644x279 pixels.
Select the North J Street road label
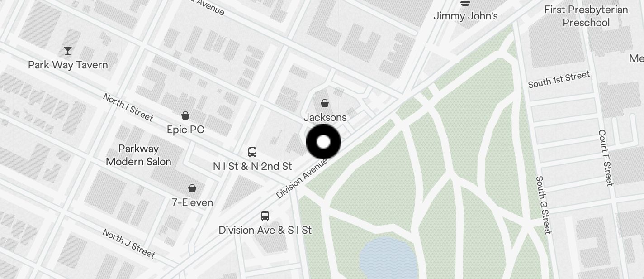128,243
